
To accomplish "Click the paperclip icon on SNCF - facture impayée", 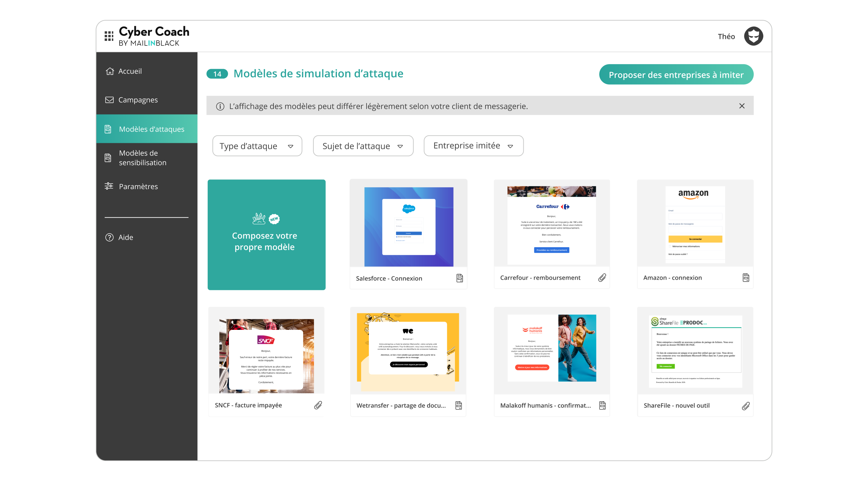I will click(x=318, y=405).
